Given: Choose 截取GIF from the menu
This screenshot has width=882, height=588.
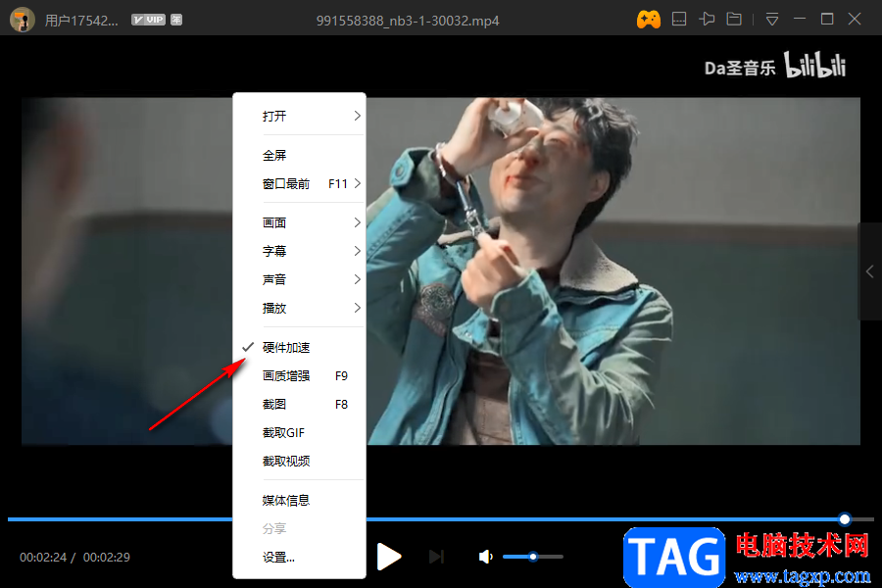Looking at the screenshot, I should pos(299,433).
